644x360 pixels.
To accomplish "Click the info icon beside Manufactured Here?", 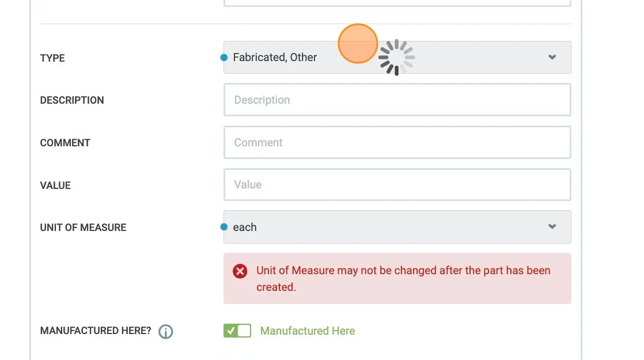I will pyautogui.click(x=166, y=332).
